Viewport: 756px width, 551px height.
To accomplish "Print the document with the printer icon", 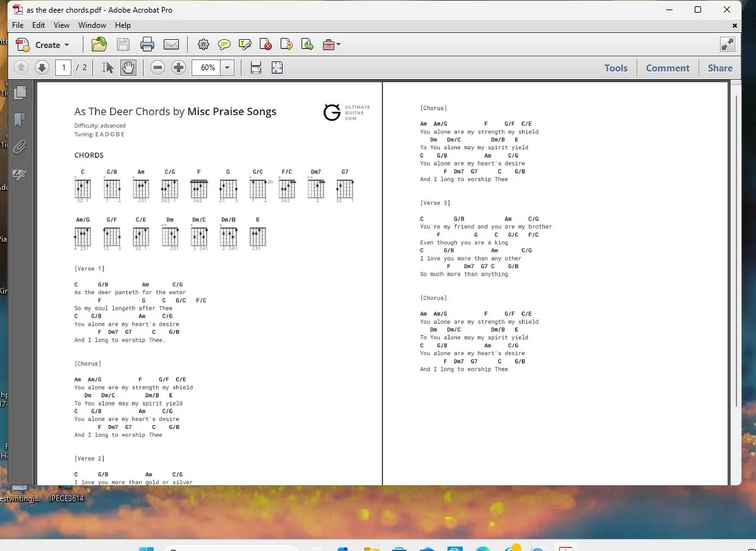I will (x=147, y=44).
